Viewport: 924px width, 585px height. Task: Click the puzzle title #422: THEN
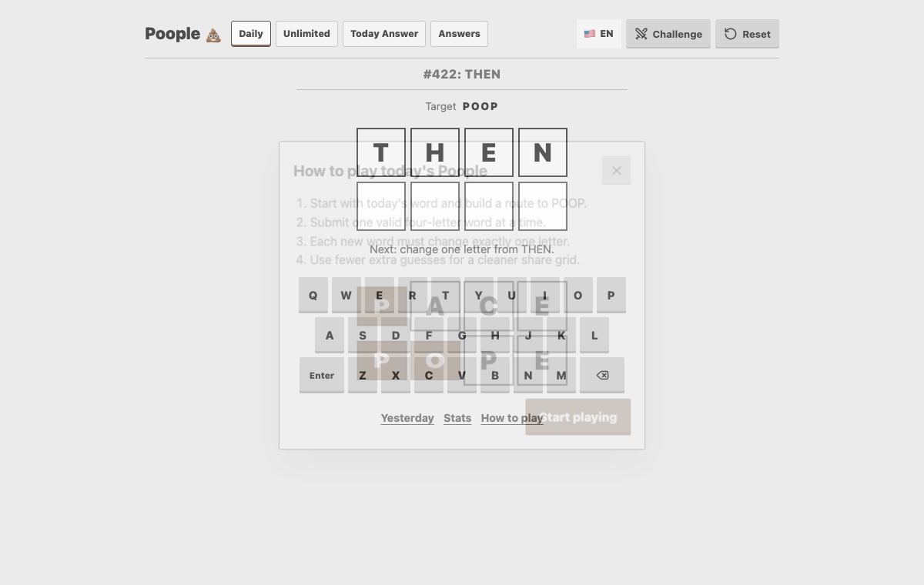(x=462, y=75)
